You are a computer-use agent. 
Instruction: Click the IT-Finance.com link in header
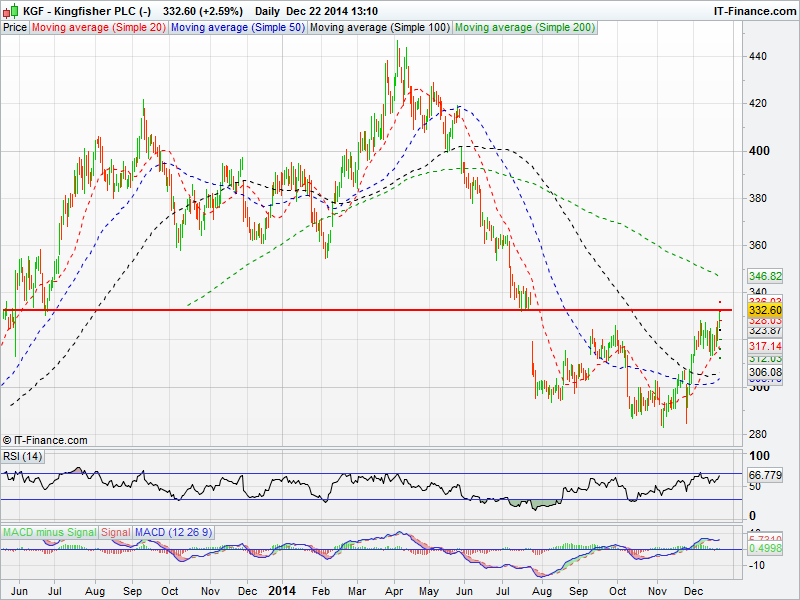click(x=754, y=11)
